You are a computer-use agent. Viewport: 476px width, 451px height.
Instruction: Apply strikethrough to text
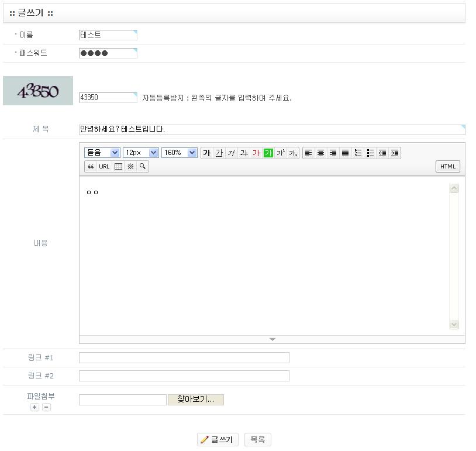[243, 153]
